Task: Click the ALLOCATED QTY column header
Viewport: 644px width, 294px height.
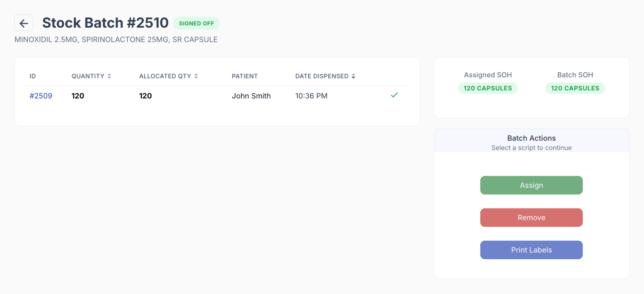Action: (x=165, y=76)
